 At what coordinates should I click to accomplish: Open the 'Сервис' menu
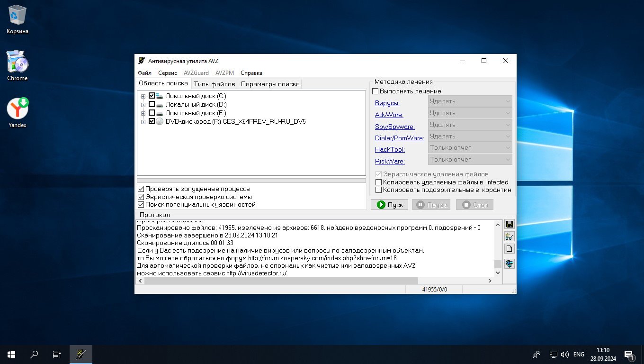tap(168, 73)
